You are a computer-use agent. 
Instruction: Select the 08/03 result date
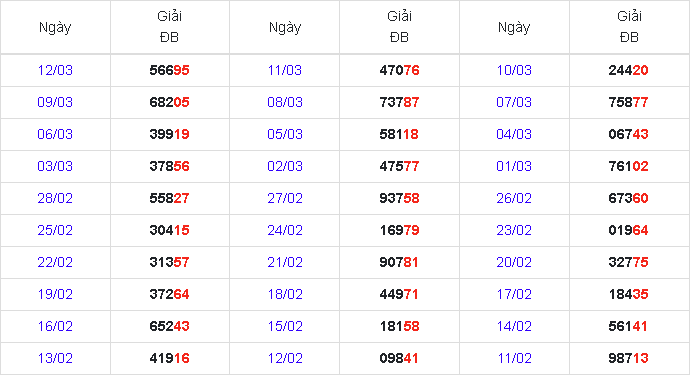tap(285, 102)
